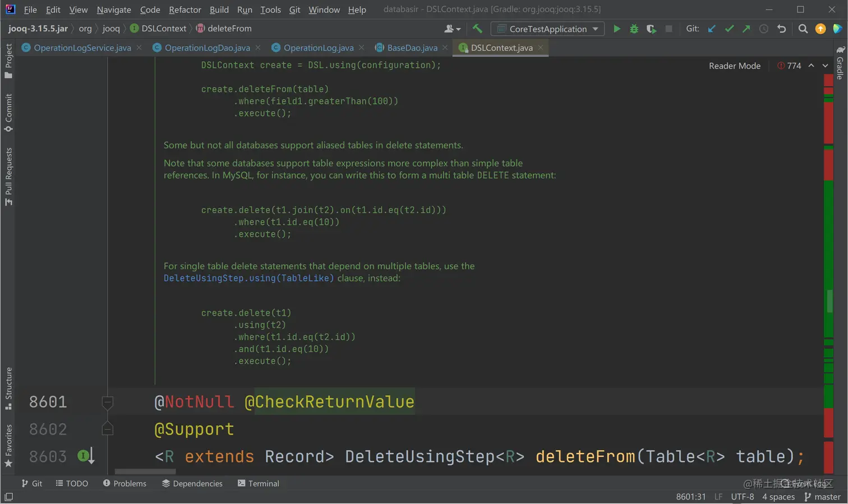Open Git show history clock icon
Viewport: 848px width, 504px height.
(763, 29)
